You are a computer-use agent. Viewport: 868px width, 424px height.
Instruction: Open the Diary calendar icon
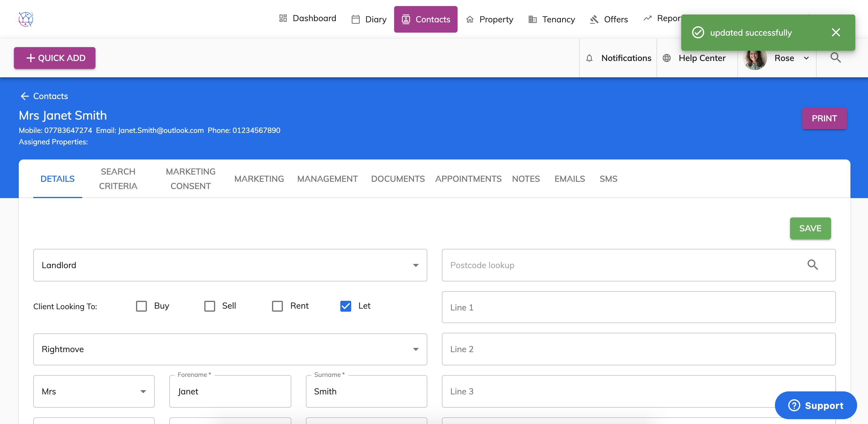[x=355, y=19]
